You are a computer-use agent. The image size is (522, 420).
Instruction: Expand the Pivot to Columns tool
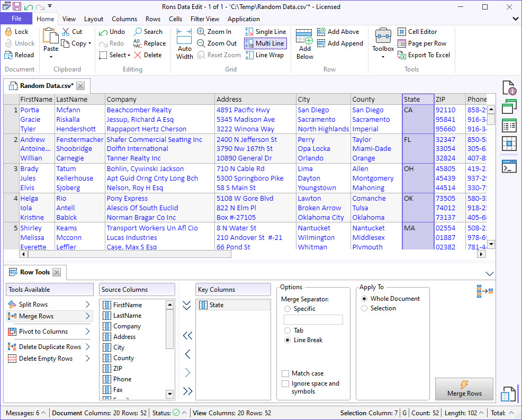pyautogui.click(x=88, y=332)
